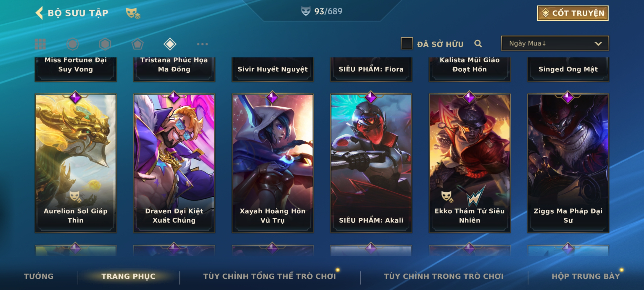
Task: Toggle the ĐÃ SỞ HỮU checkbox
Action: point(407,43)
